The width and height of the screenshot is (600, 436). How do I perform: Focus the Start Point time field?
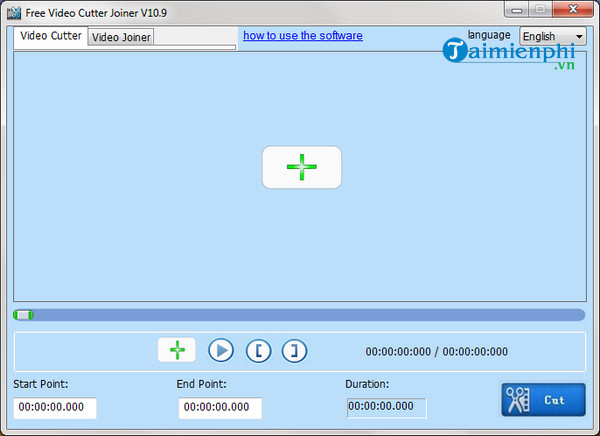55,408
